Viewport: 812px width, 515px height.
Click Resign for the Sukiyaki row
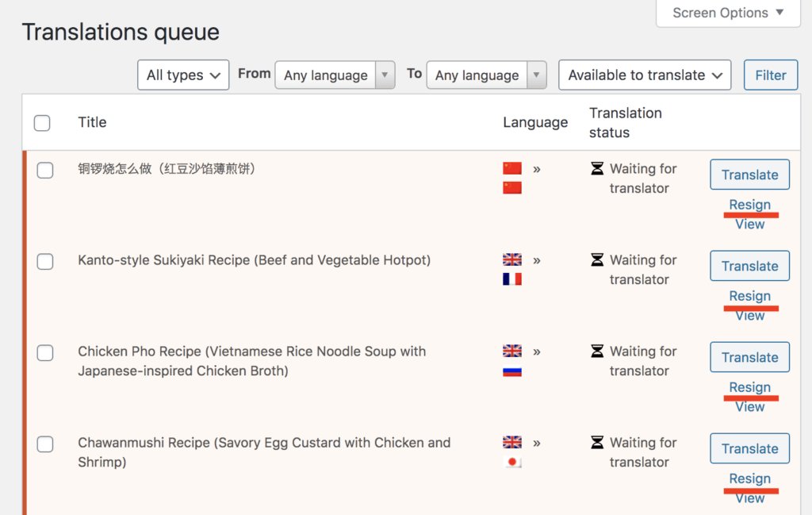point(750,296)
